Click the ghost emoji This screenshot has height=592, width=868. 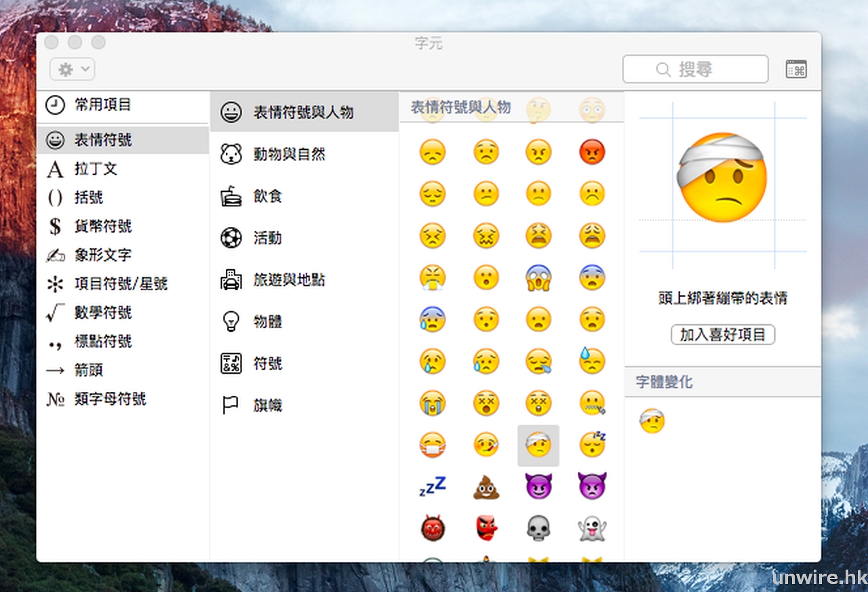pyautogui.click(x=592, y=528)
